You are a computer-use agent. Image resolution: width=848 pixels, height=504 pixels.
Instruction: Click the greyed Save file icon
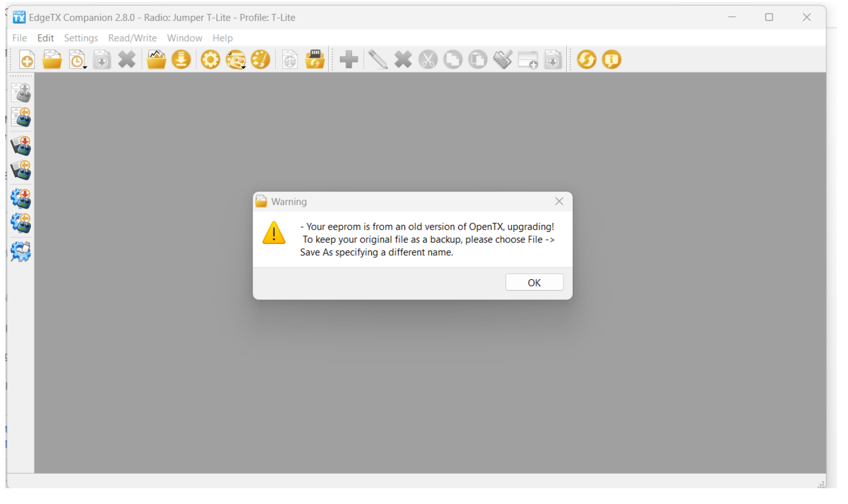tap(102, 60)
